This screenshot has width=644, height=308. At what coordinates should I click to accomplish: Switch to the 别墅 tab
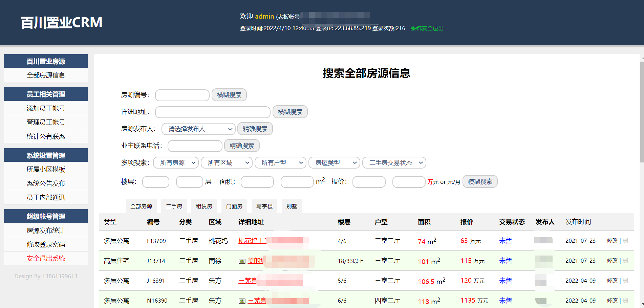tap(292, 206)
